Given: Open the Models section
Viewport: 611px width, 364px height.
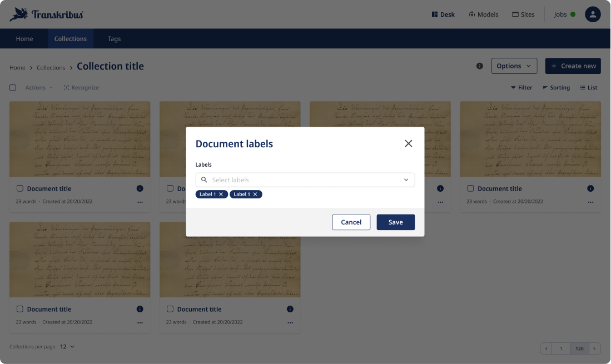Looking at the screenshot, I should coord(483,14).
